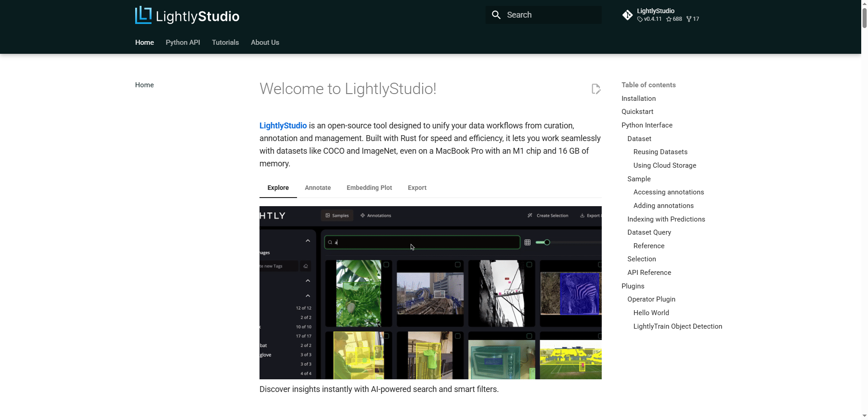Select the checkbox on the railway tracks image

(x=458, y=264)
